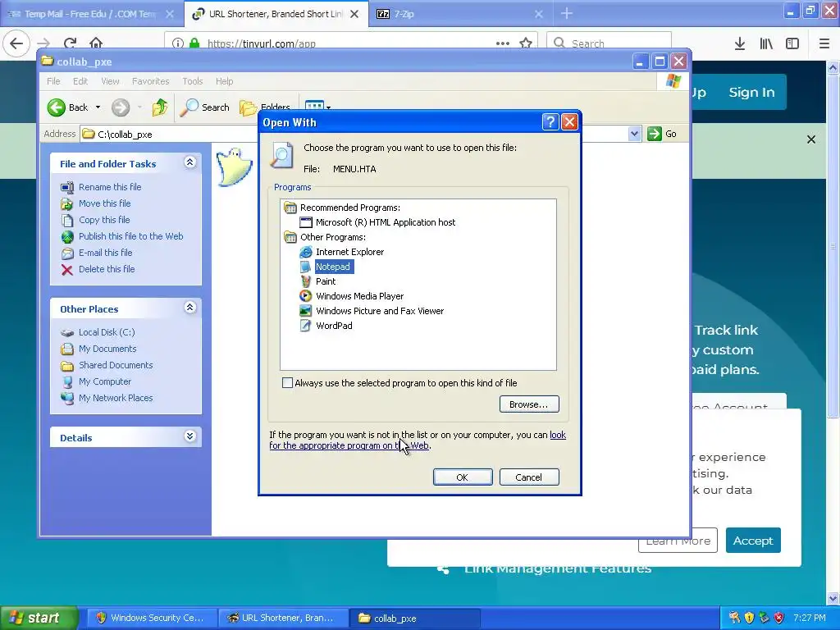Open the Back history dropdown arrow
Viewport: 840px width, 630px height.
click(x=98, y=107)
